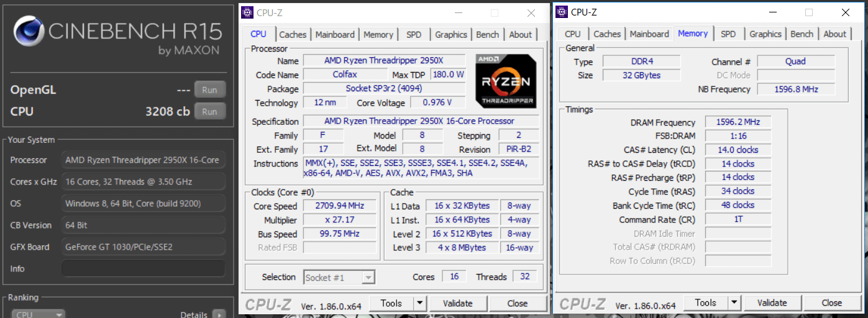Click Cinebench GFX Board value GeForce GT 1030
Image resolution: width=868 pixels, height=318 pixels.
(x=143, y=247)
